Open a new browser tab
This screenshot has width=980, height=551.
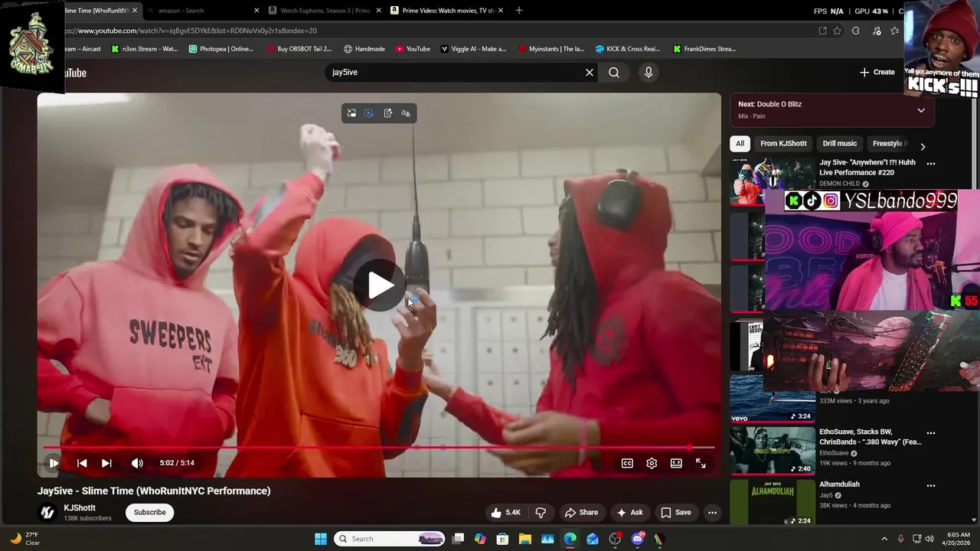coord(519,11)
